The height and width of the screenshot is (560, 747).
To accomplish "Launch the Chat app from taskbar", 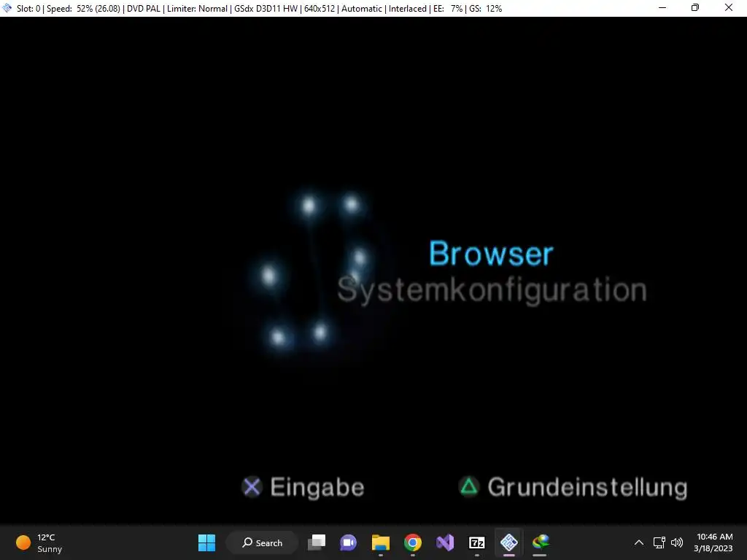I will pyautogui.click(x=348, y=542).
